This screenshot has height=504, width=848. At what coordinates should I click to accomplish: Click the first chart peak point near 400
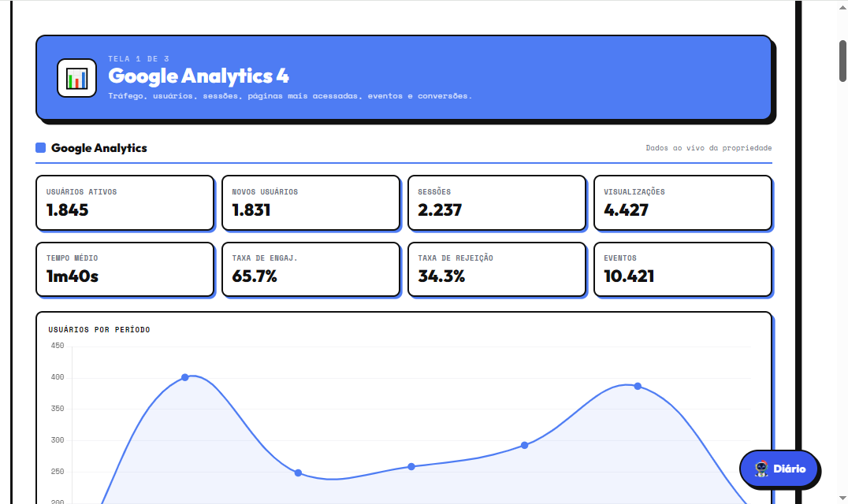click(185, 377)
